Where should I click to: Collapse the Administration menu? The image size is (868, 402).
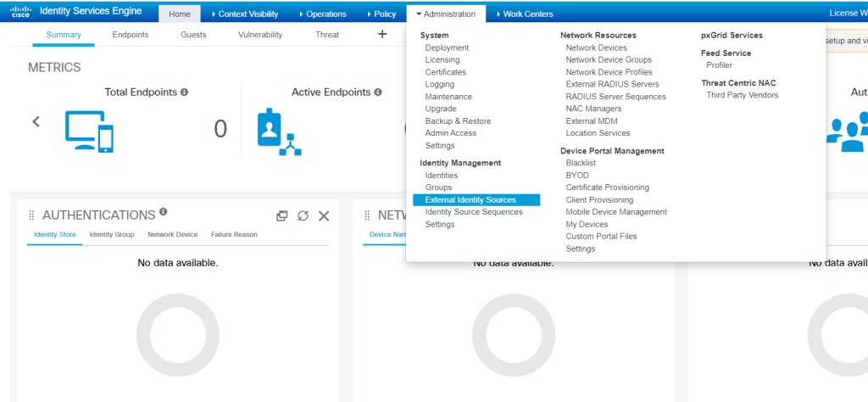(446, 14)
